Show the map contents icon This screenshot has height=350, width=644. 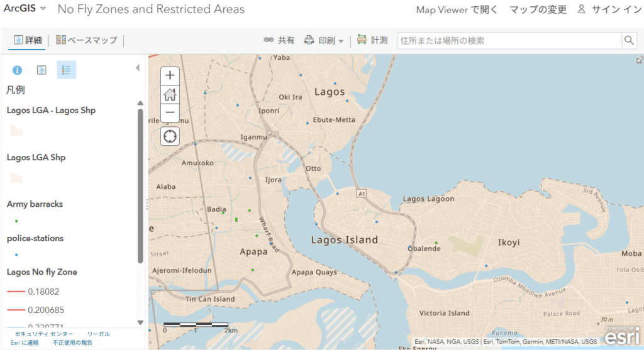[42, 70]
